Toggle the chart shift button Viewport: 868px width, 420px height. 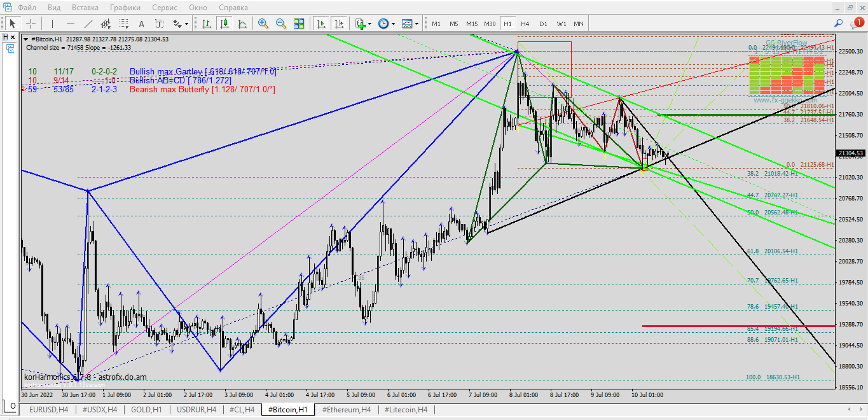pos(339,24)
